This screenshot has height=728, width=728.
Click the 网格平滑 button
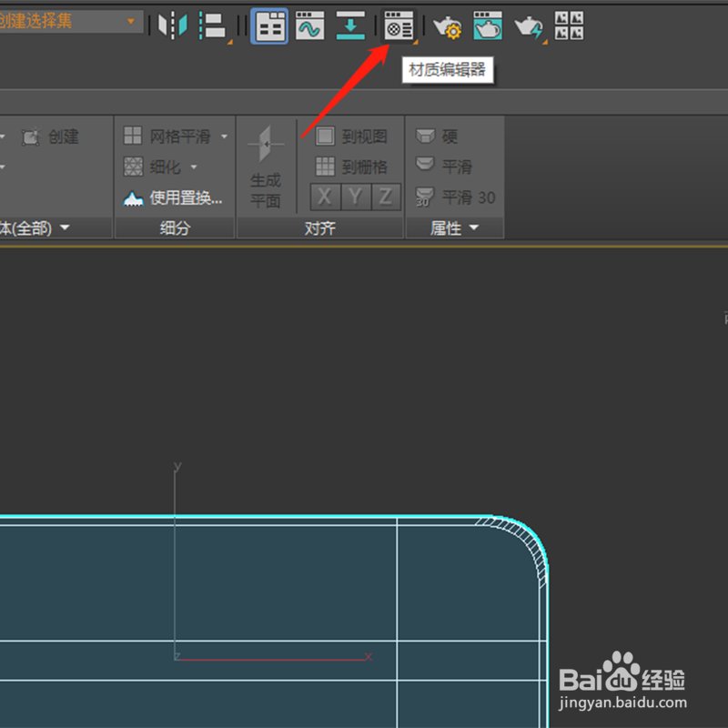pos(167,136)
